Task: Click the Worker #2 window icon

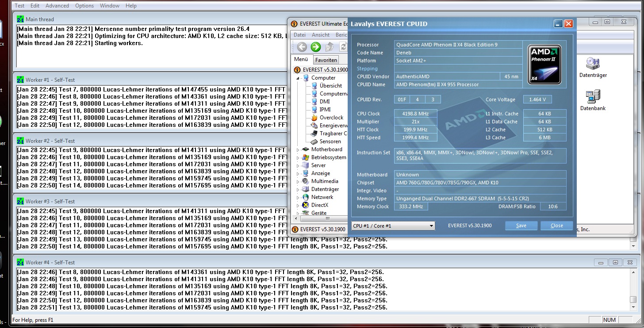Action: [20, 141]
